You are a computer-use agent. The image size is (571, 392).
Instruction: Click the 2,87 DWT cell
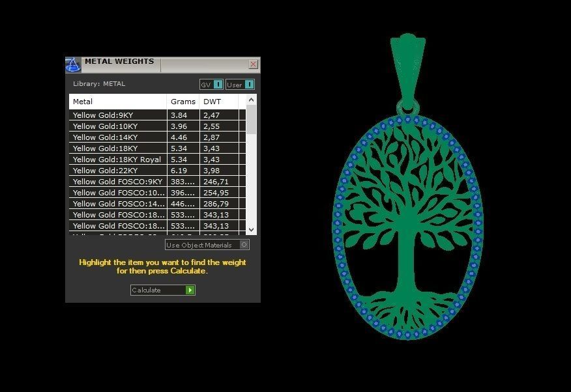(x=219, y=137)
